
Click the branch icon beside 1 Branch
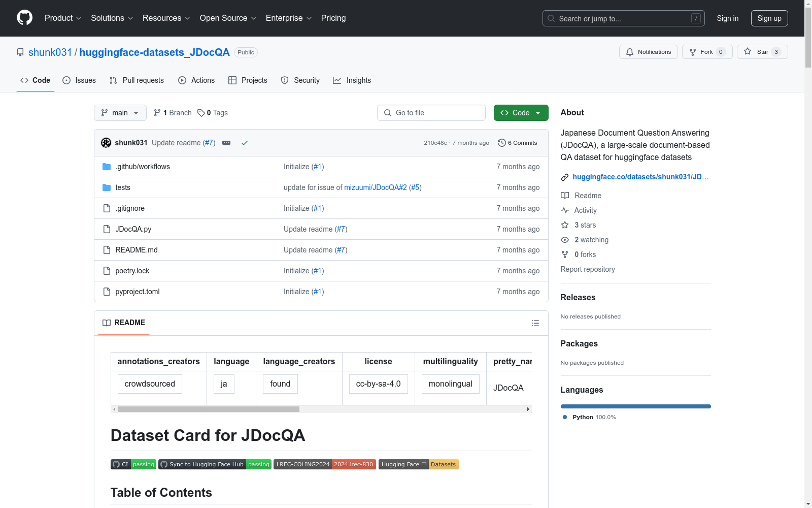[x=157, y=113]
